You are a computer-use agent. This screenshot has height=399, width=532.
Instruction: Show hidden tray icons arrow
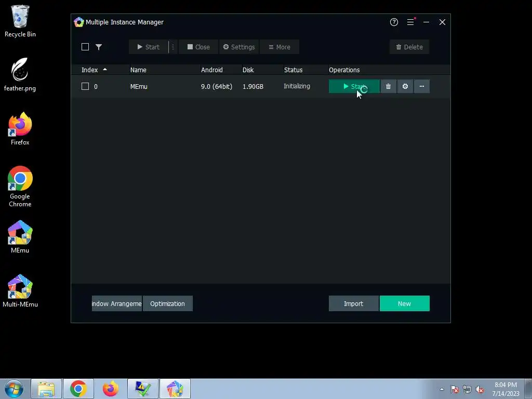tap(442, 389)
